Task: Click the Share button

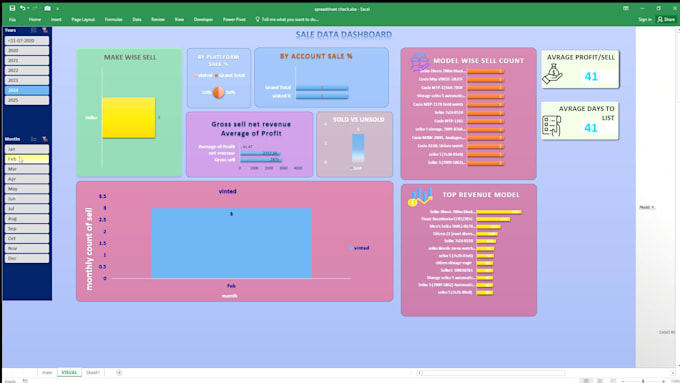Action: coord(666,20)
